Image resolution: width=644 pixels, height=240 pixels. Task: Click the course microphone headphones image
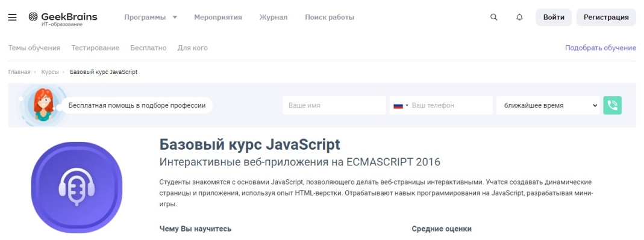[77, 188]
